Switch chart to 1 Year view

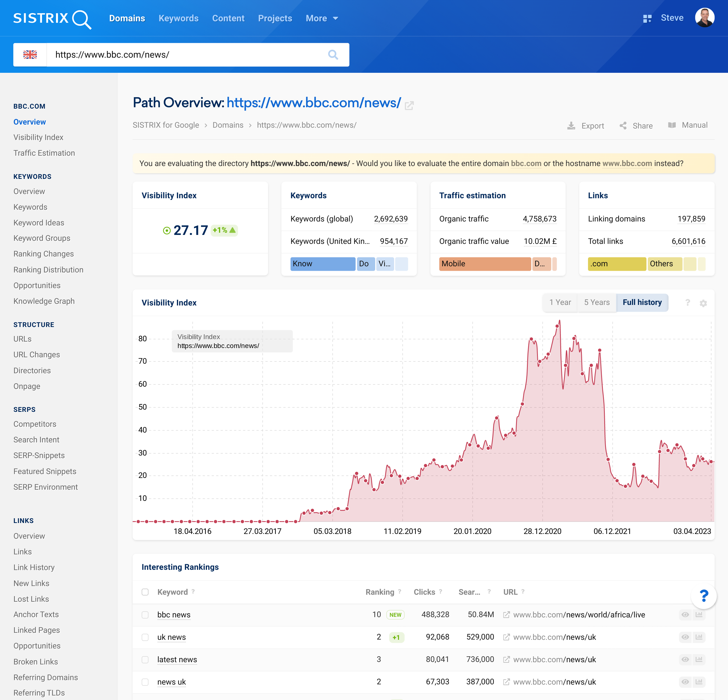click(560, 302)
